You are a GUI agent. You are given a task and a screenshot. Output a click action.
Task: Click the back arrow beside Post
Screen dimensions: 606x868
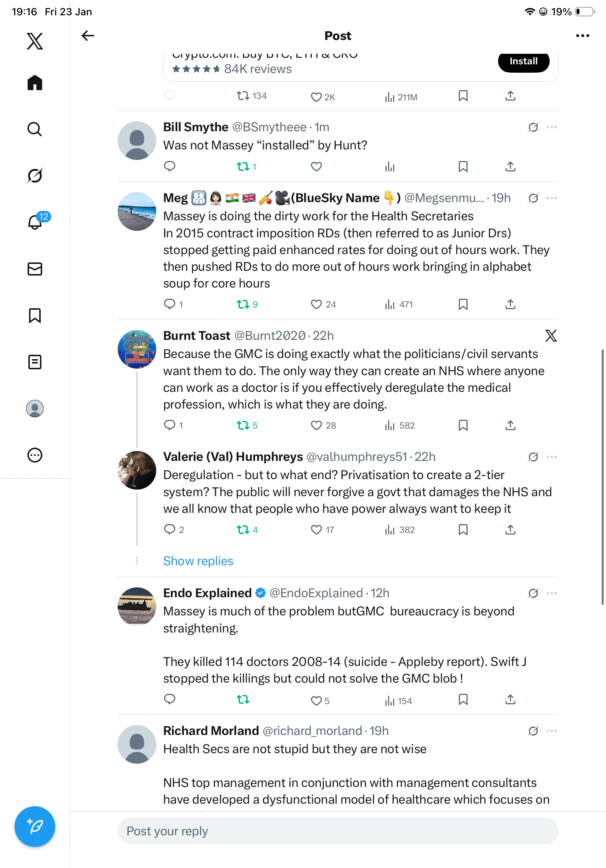88,36
